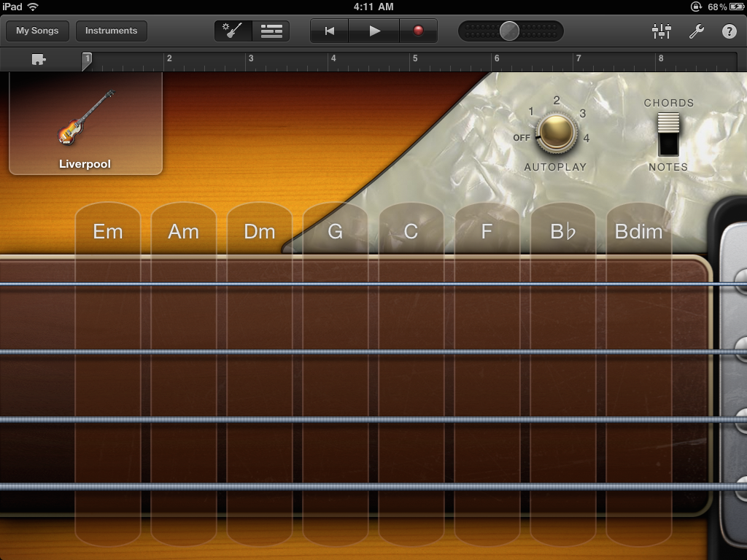The height and width of the screenshot is (560, 747).
Task: Tap the Bdim chord strip
Action: click(x=639, y=374)
